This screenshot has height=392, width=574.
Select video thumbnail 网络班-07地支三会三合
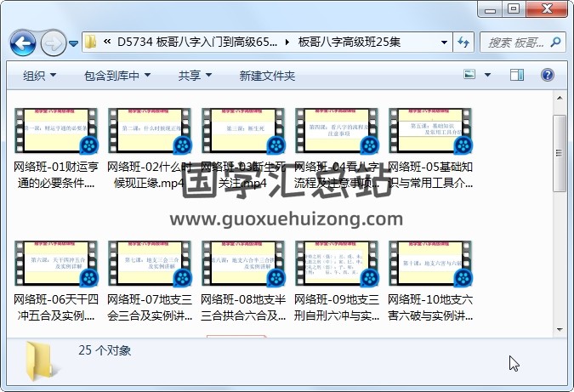pyautogui.click(x=150, y=264)
